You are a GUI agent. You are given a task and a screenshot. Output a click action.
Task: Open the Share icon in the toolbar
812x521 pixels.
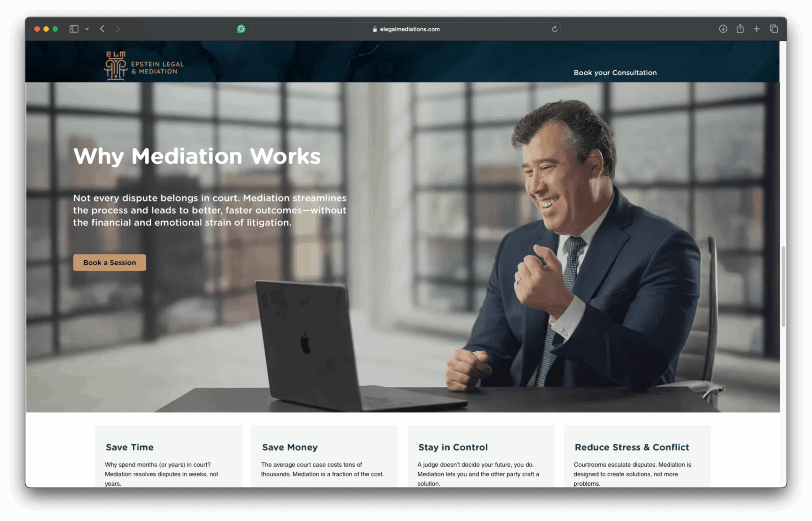[740, 29]
